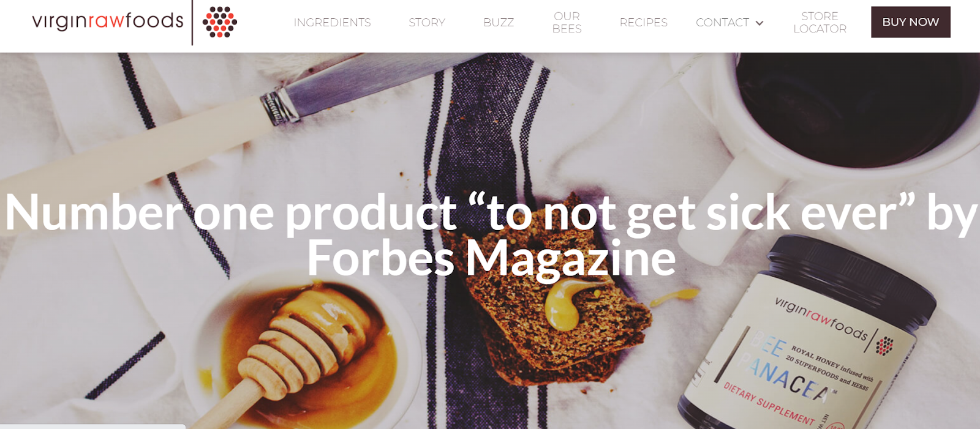Screen dimensions: 980x429
Task: Click the DIETARY SUPPLEMENT text on jar
Action: pyautogui.click(x=769, y=405)
